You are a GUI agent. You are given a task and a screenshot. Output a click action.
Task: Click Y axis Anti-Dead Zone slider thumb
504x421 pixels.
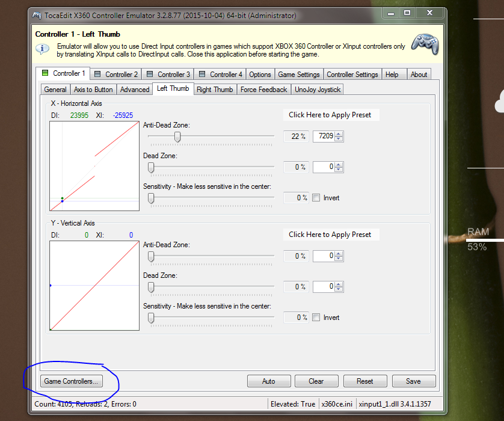point(151,256)
